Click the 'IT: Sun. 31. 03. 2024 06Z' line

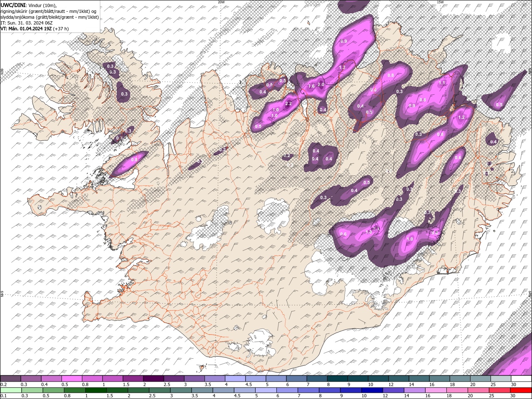click(x=27, y=23)
